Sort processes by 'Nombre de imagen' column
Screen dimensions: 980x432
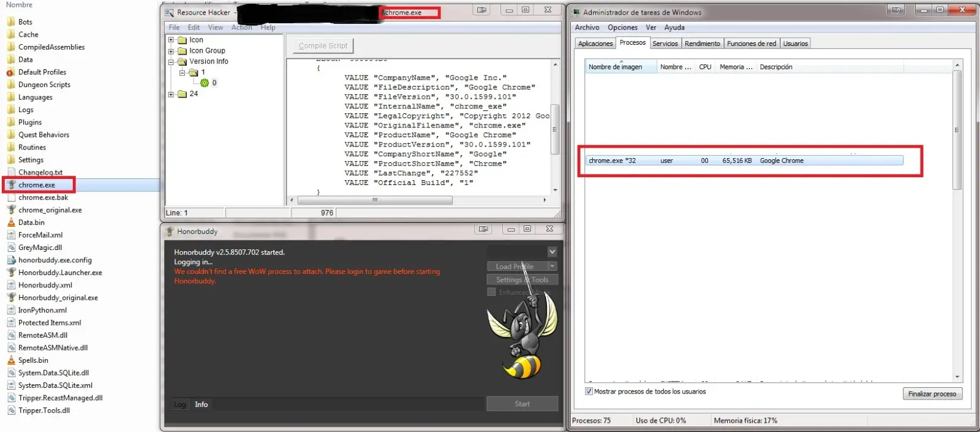point(621,67)
